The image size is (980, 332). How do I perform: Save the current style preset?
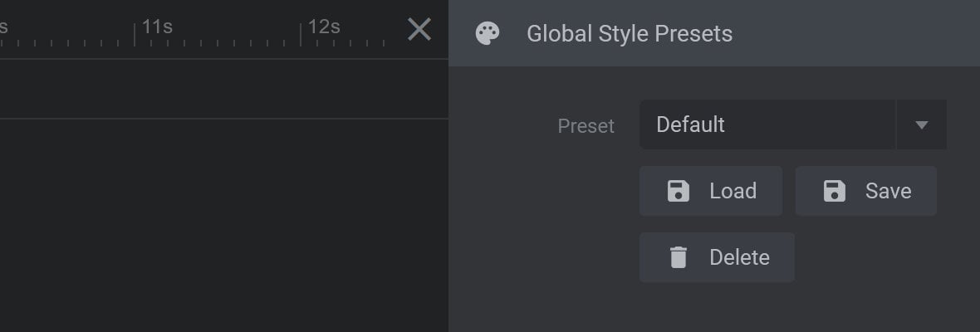(866, 191)
